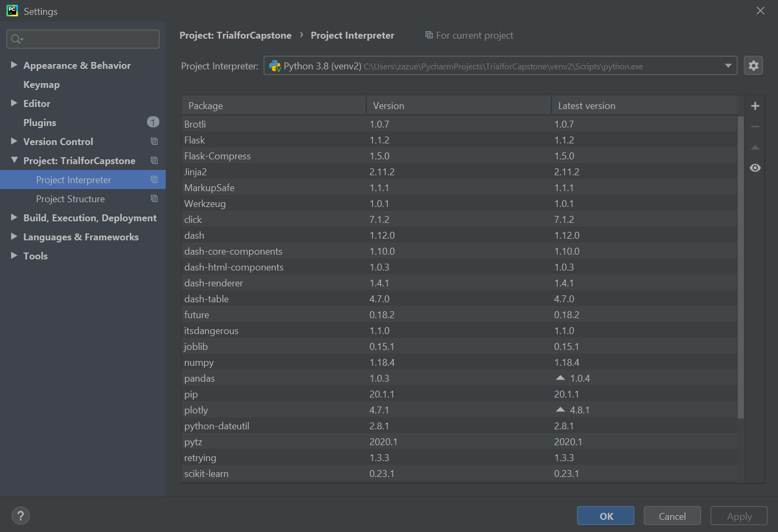Image resolution: width=778 pixels, height=532 pixels.
Task: Click the upgrade arrow next to pandas 1.0.4
Action: [x=560, y=378]
